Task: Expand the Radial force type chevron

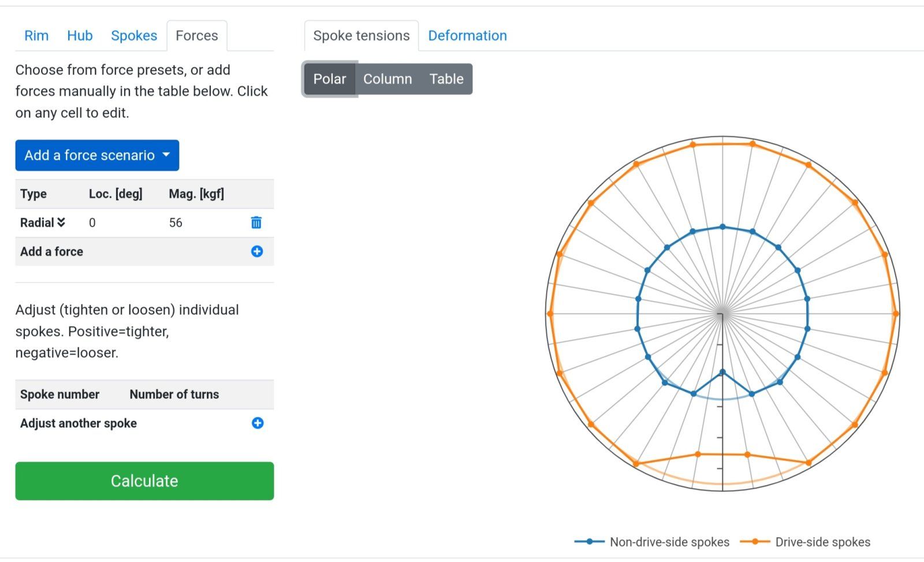Action: 61,222
